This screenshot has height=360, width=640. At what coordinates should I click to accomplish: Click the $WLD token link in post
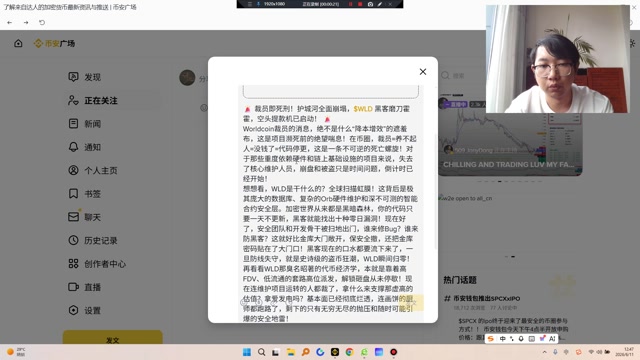click(x=363, y=109)
